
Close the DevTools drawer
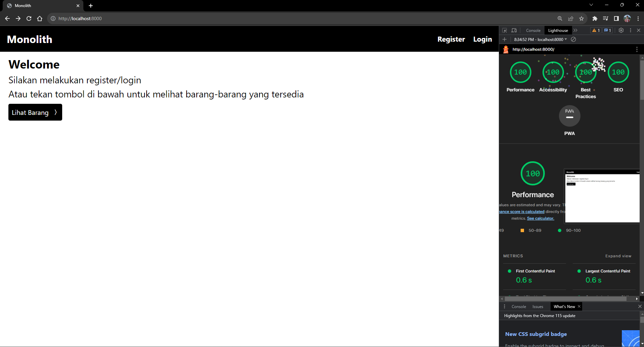click(640, 306)
